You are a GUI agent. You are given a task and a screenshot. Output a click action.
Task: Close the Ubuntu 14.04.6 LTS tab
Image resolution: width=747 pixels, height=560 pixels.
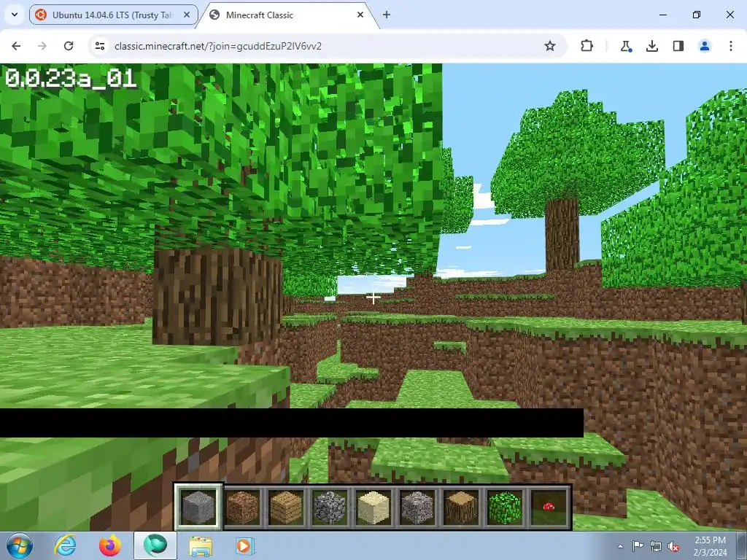coord(187,15)
